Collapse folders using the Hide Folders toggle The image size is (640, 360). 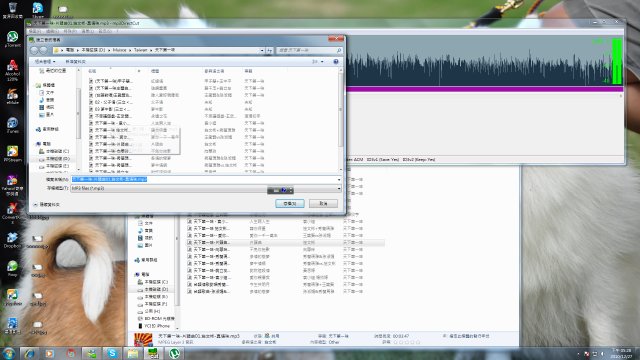coord(46,204)
